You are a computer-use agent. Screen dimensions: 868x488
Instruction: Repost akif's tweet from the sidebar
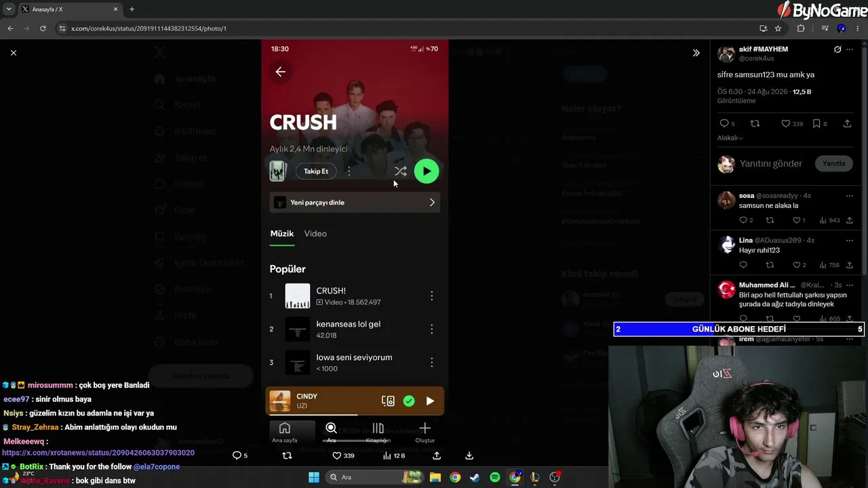[x=755, y=124]
